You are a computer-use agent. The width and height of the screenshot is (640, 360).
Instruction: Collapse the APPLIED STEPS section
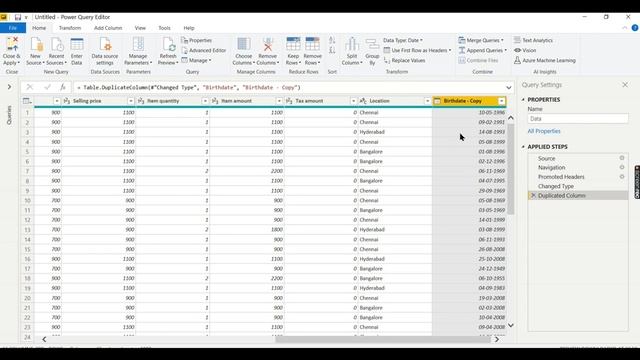(523, 147)
